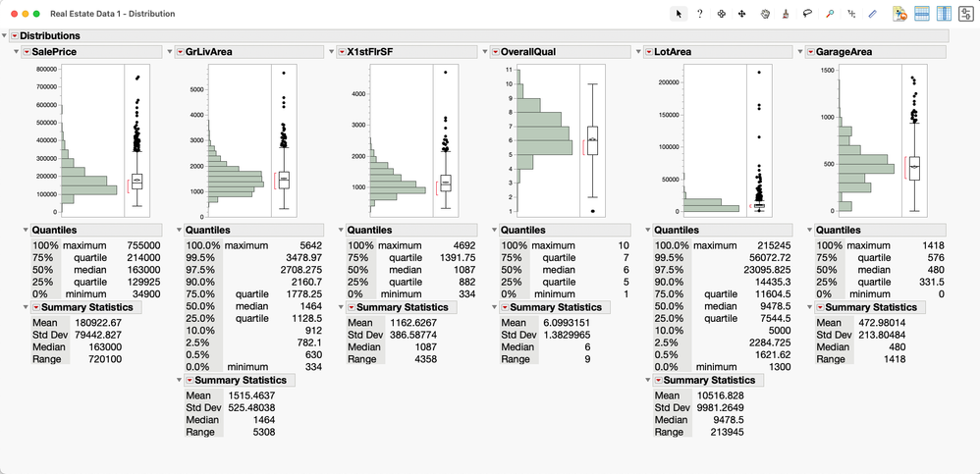980x474 pixels.
Task: Click the GrLivArea Mean value 1515.4637
Action: pos(253,395)
